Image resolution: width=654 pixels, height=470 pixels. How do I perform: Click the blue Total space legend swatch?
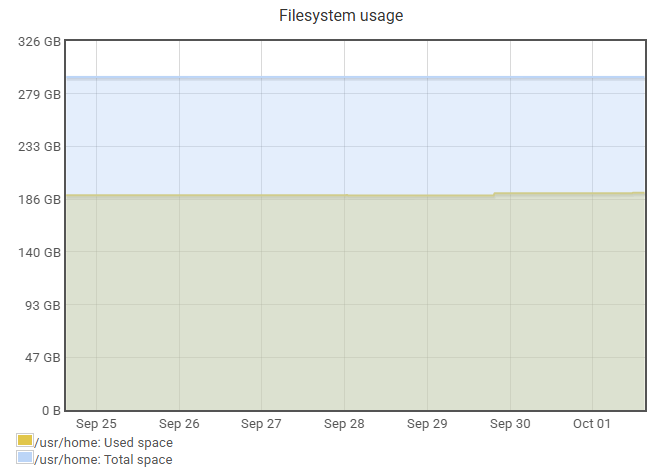[25, 458]
